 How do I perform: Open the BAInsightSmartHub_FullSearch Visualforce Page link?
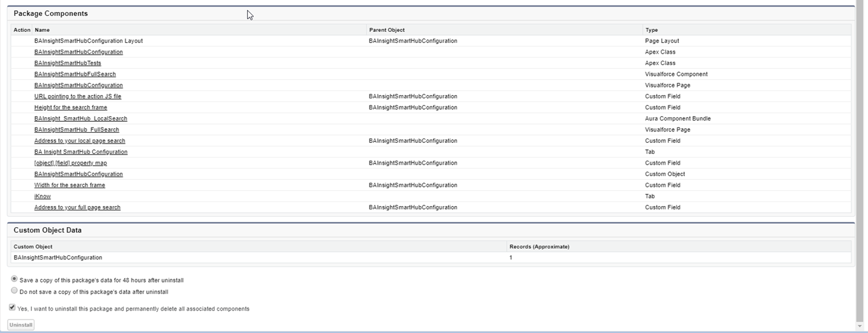[77, 129]
